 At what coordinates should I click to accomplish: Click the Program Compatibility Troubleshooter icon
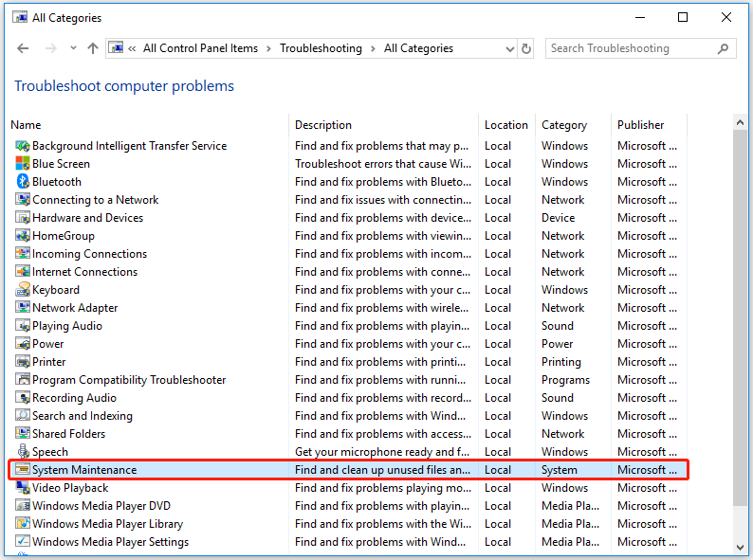(23, 380)
